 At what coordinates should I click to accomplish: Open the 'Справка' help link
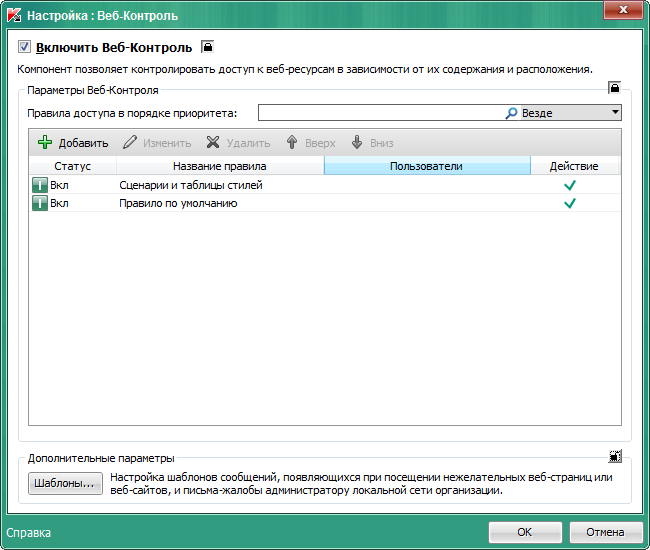click(29, 533)
